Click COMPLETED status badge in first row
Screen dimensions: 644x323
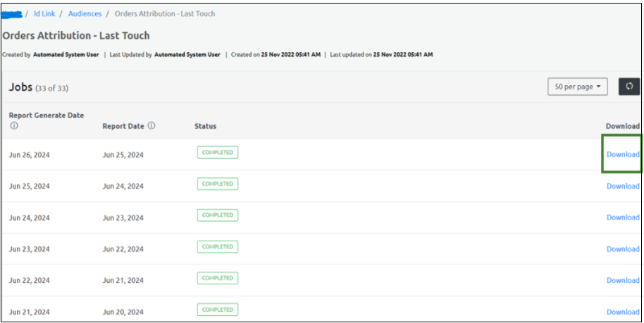pos(218,152)
